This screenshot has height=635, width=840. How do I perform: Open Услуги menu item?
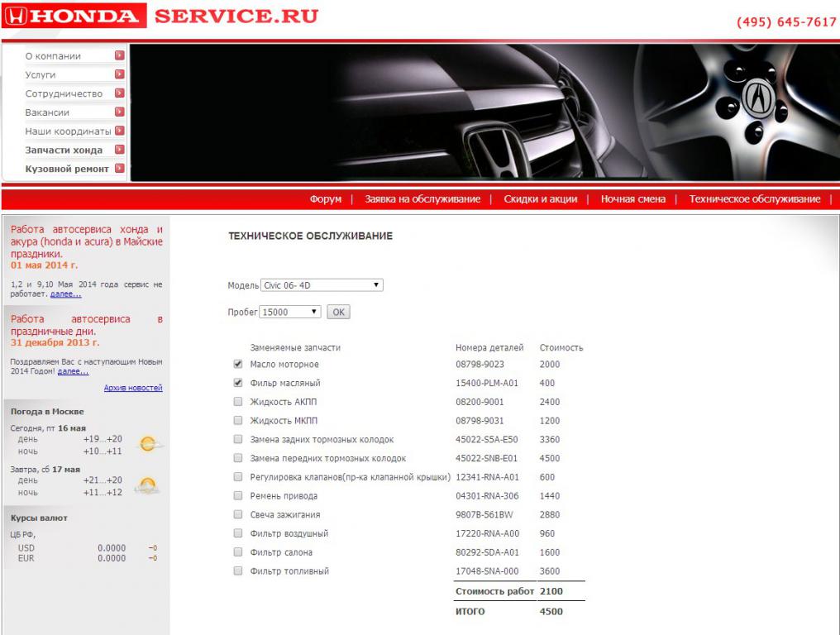tap(41, 75)
